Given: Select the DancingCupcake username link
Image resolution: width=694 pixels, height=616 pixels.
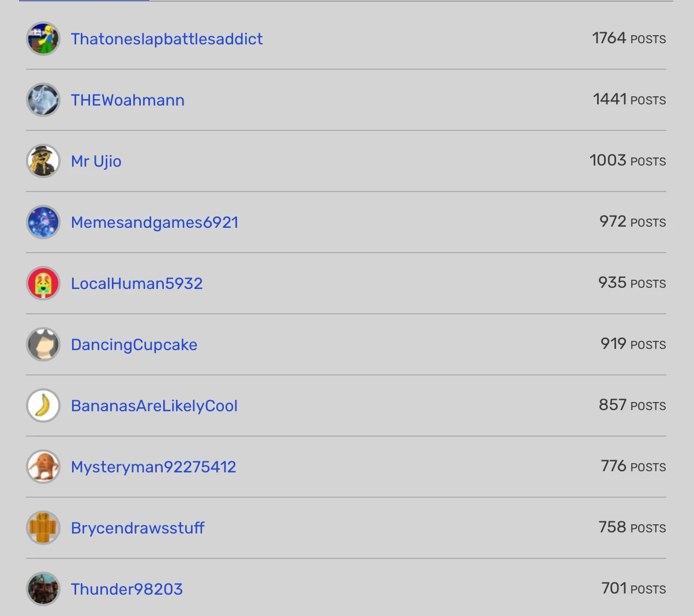Looking at the screenshot, I should [x=134, y=344].
